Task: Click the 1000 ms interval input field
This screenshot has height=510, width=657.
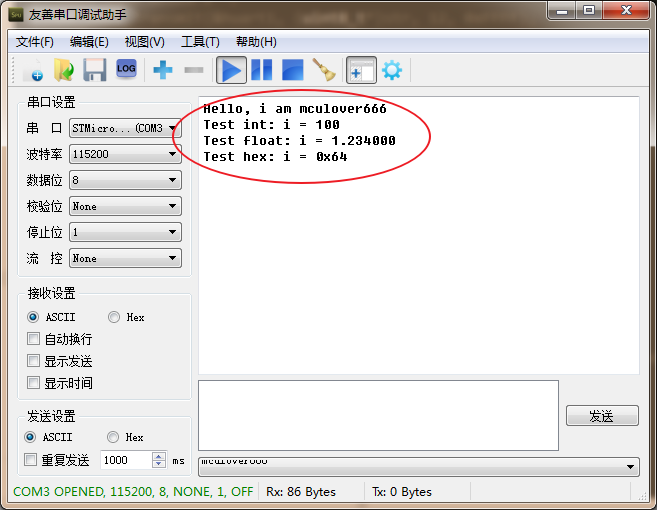Action: (126, 460)
